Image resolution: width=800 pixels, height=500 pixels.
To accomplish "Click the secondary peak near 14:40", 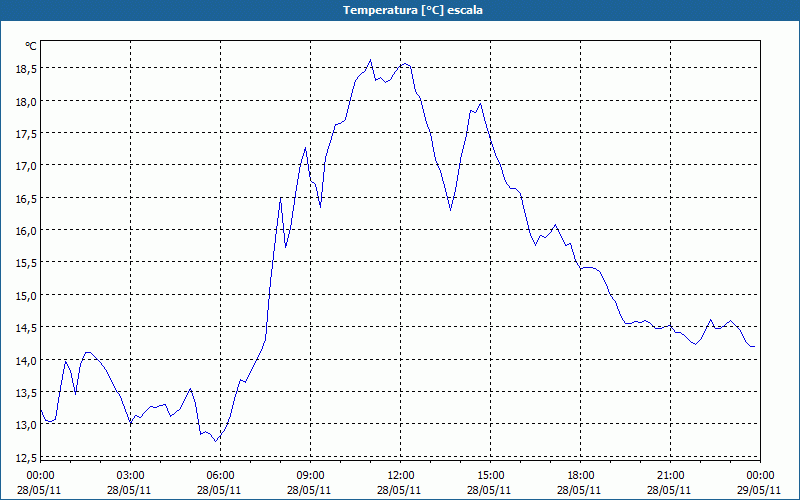I will coord(480,104).
